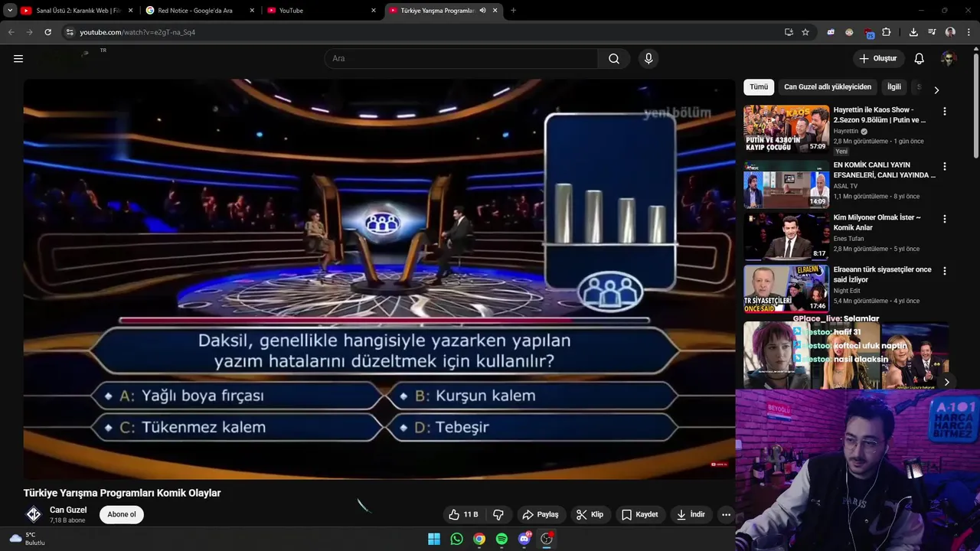Open options for Kim Milyoner Olmak İster video
Viewport: 980px width, 551px height.
point(944,219)
